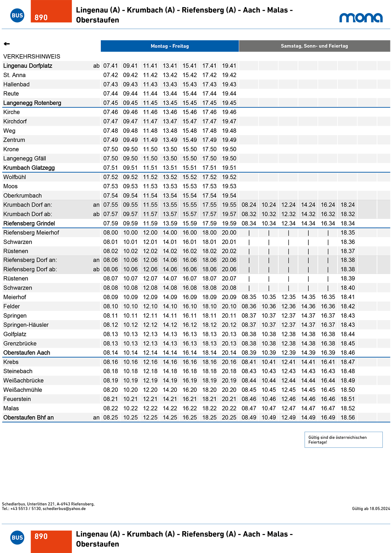Click the Austrian holidays validity note box
The height and width of the screenshot is (553, 392).
344,440
